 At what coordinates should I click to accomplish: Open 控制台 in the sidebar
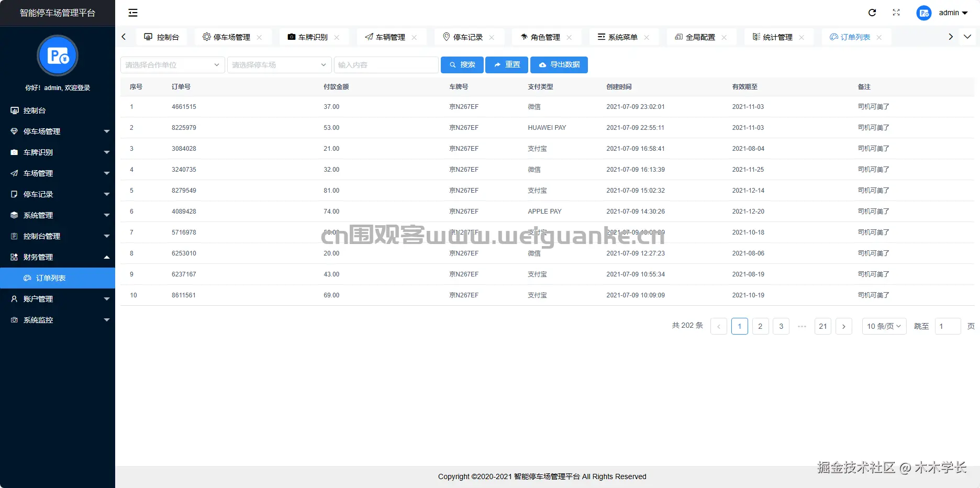pyautogui.click(x=58, y=110)
